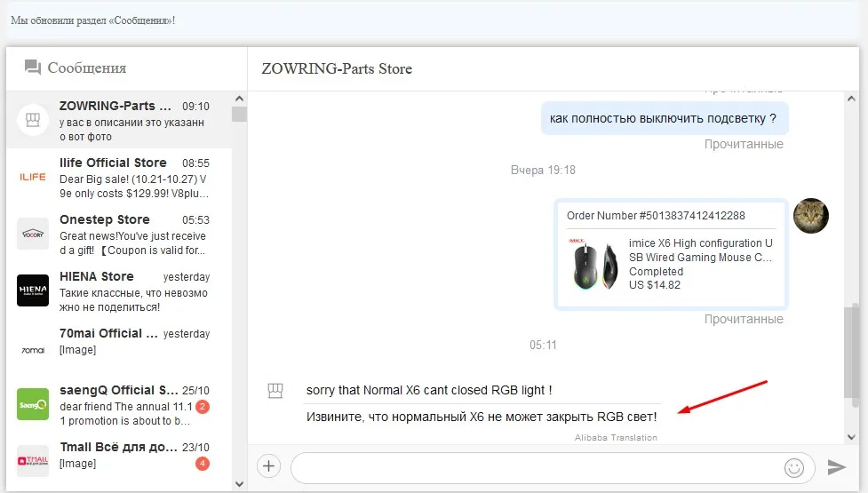This screenshot has height=493, width=868.
Task: Open the 70mai Official logo
Action: (33, 350)
